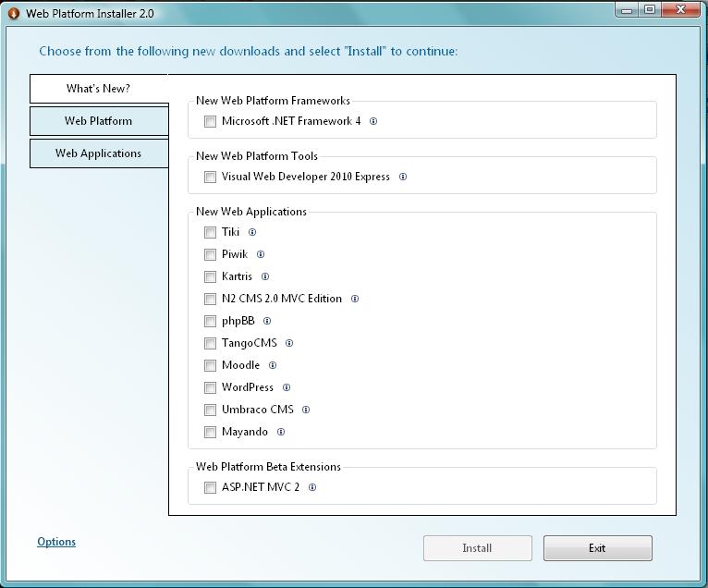Tick the Tiki checkbox
Screen dimensions: 708x588
210,233
